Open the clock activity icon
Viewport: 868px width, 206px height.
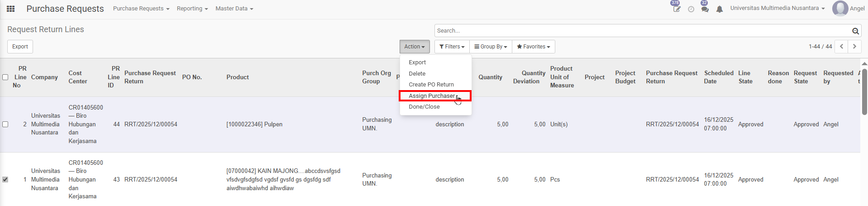[691, 9]
